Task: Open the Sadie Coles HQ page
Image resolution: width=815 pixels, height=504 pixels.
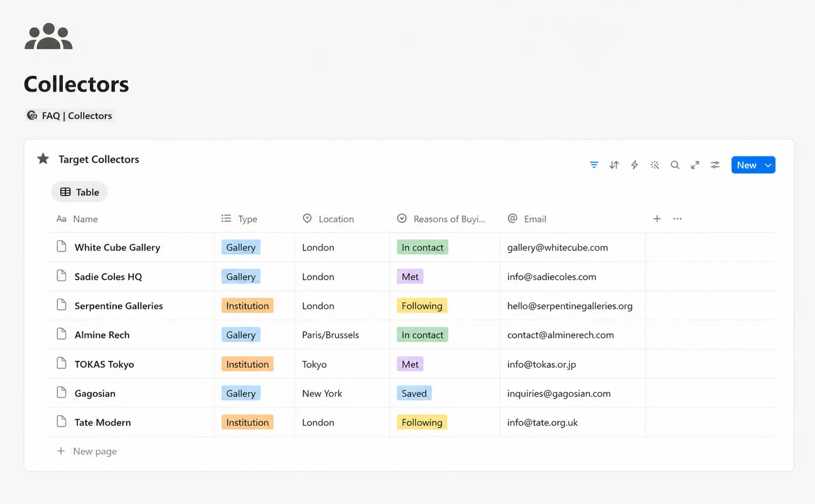Action: click(108, 277)
